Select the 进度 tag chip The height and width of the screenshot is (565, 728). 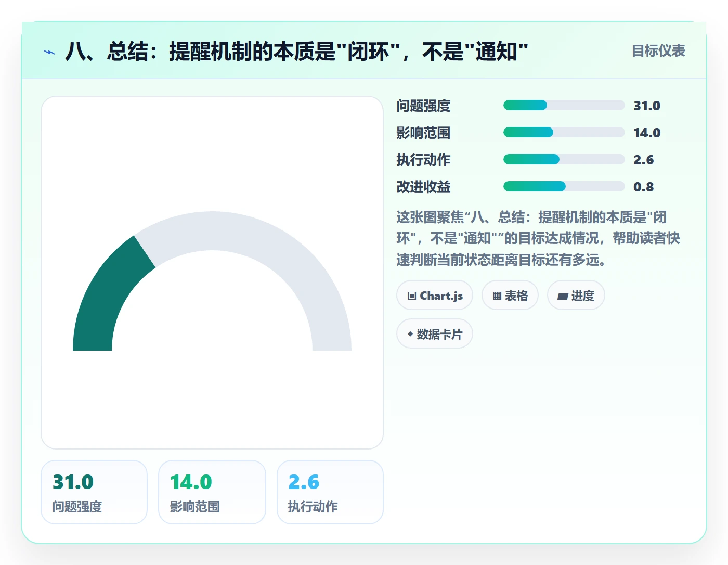(x=576, y=296)
